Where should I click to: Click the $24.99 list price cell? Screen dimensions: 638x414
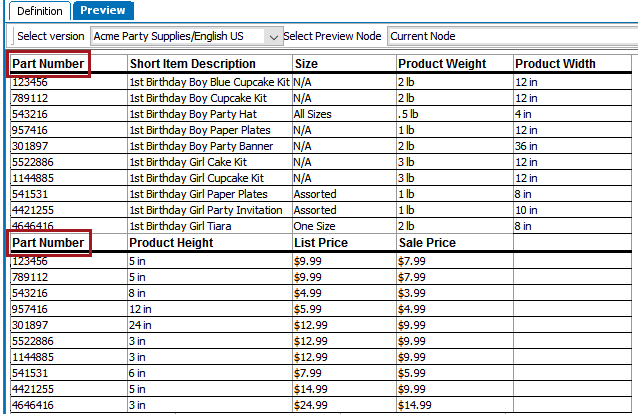pos(344,405)
